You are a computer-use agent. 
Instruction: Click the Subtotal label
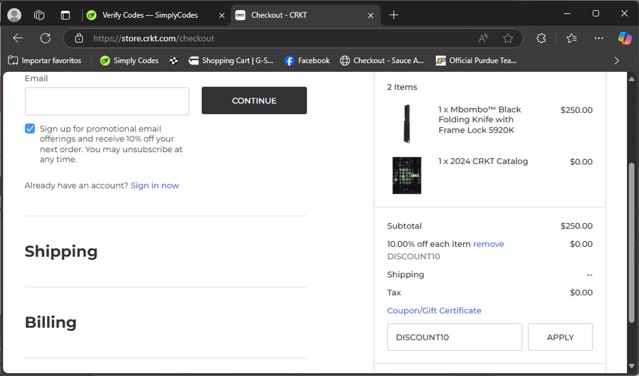pyautogui.click(x=404, y=226)
